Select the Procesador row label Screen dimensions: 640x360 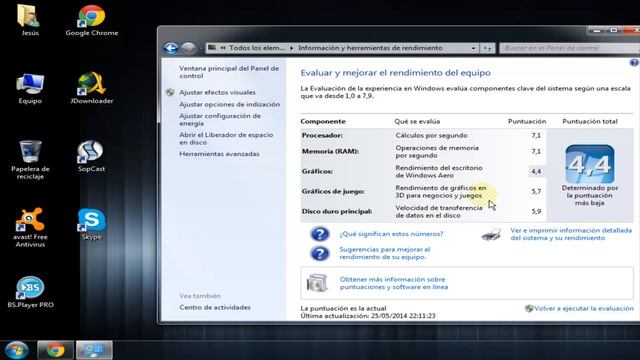click(322, 136)
